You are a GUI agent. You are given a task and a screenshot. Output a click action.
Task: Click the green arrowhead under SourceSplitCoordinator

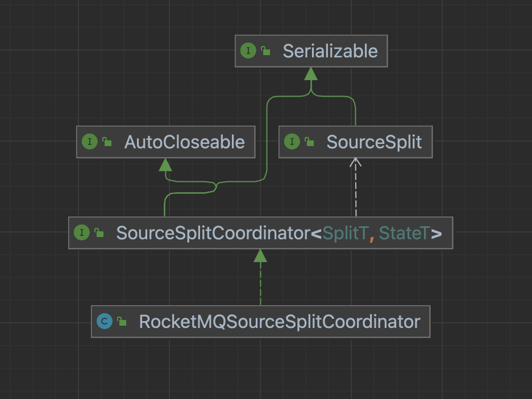click(260, 256)
